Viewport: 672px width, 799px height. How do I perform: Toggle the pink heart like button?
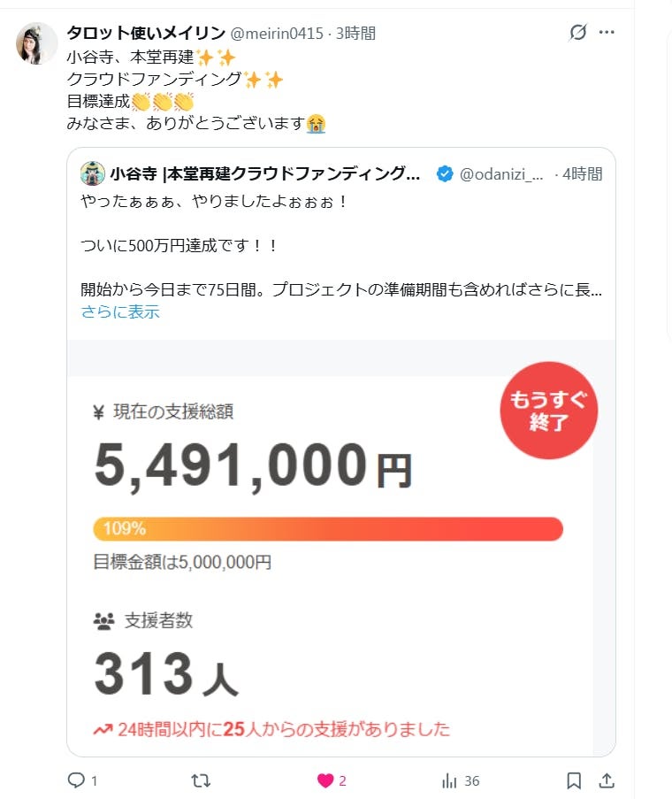[x=325, y=780]
